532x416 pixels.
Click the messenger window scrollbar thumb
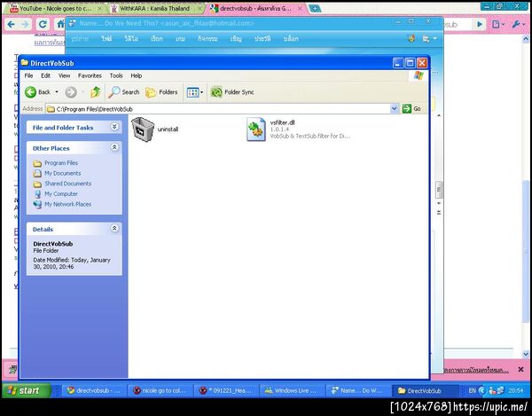[438, 190]
